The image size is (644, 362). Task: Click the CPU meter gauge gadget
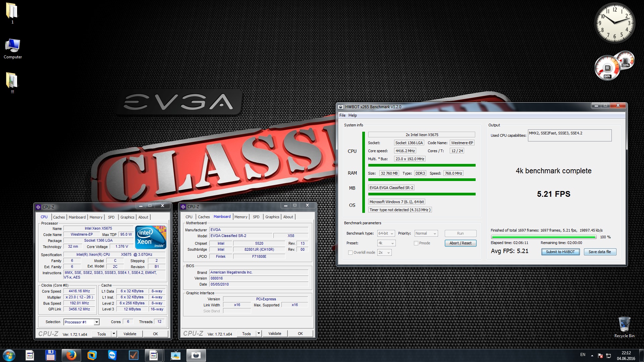[x=607, y=68]
